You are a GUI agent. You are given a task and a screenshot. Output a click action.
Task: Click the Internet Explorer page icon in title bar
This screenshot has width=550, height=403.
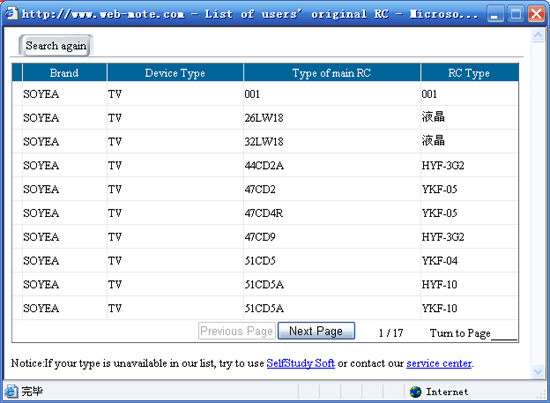[11, 13]
